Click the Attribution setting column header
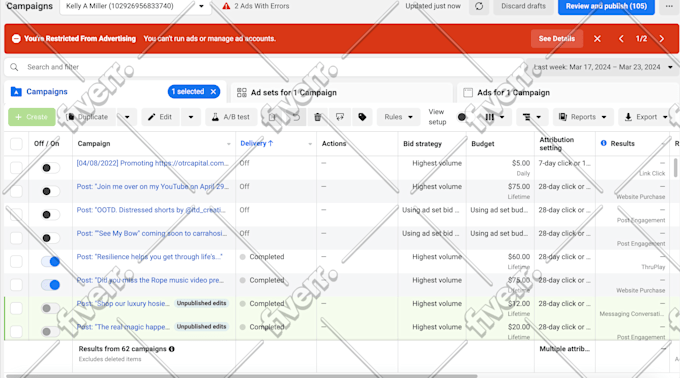680x378 pixels. [556, 143]
